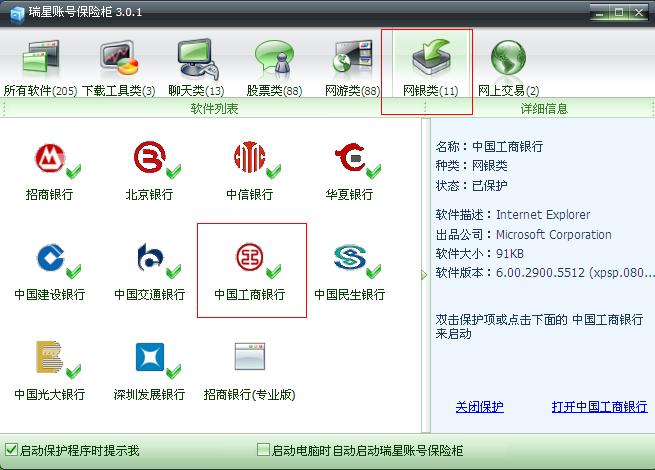This screenshot has width=655, height=470.
Task: Choose the 华夏银行 icon
Action: click(351, 158)
